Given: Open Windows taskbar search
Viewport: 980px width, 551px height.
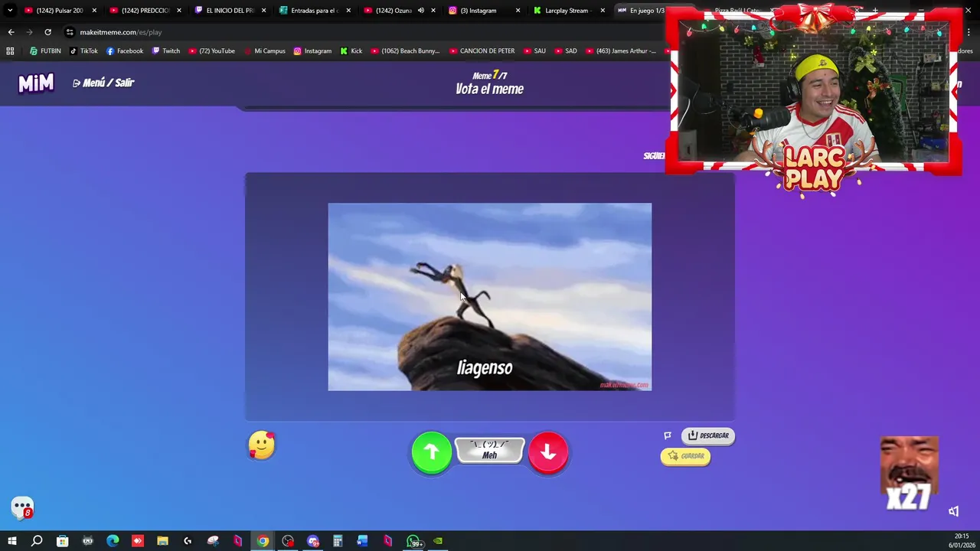Looking at the screenshot, I should pos(37,541).
